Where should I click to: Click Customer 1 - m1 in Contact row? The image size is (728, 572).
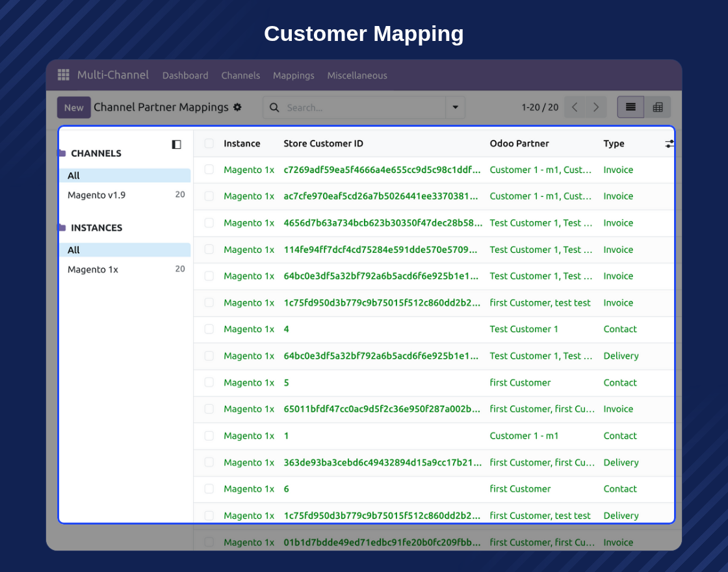(524, 435)
